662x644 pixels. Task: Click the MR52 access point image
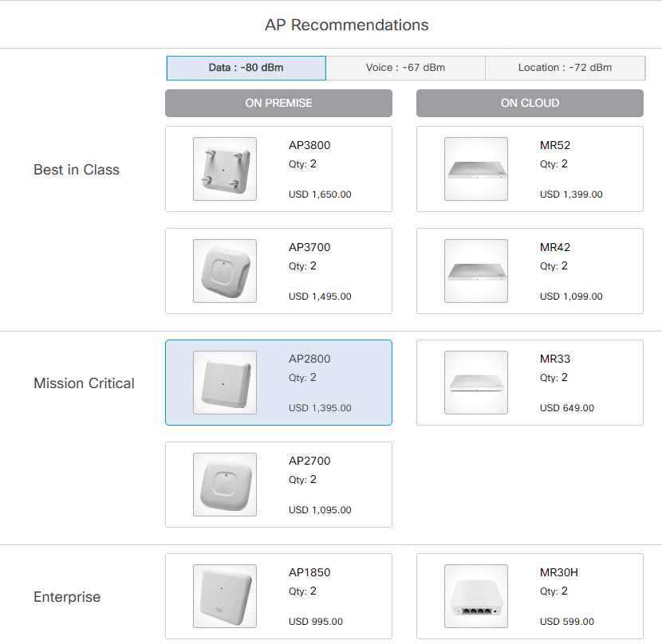click(475, 169)
